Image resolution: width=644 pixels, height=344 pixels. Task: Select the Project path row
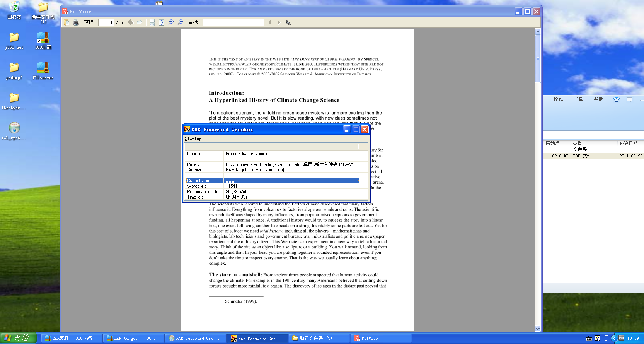tap(272, 164)
